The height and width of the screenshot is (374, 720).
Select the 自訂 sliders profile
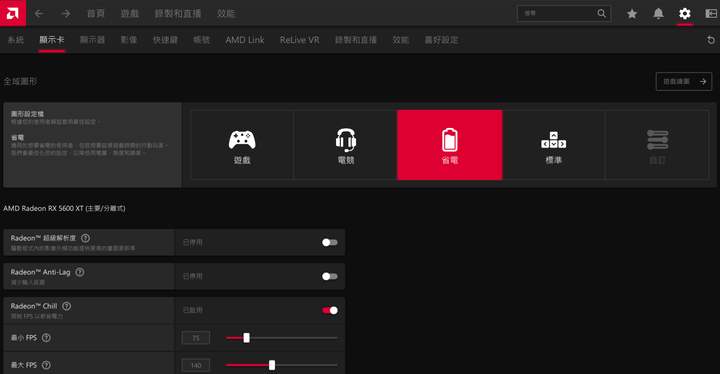tap(657, 145)
